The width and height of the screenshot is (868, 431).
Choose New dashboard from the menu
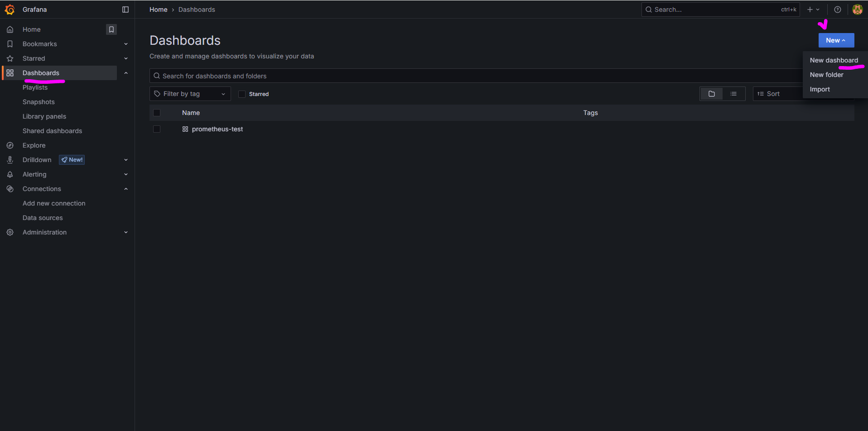coord(834,60)
